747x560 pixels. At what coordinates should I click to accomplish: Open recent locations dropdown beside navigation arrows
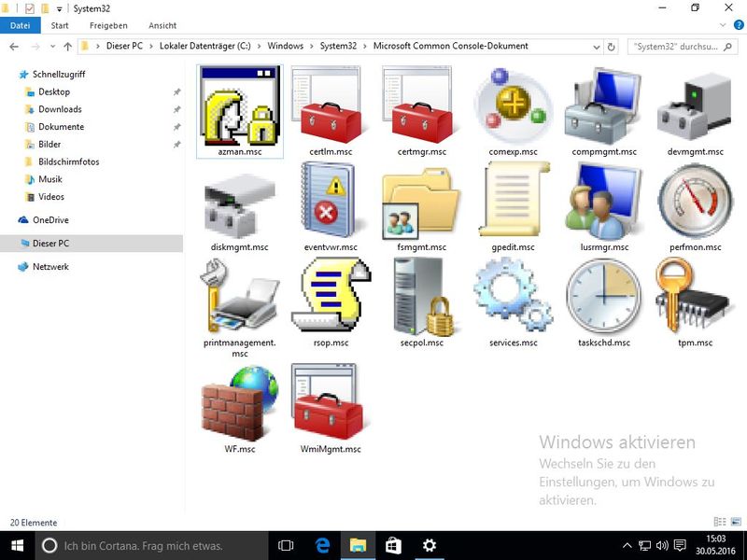[52, 46]
